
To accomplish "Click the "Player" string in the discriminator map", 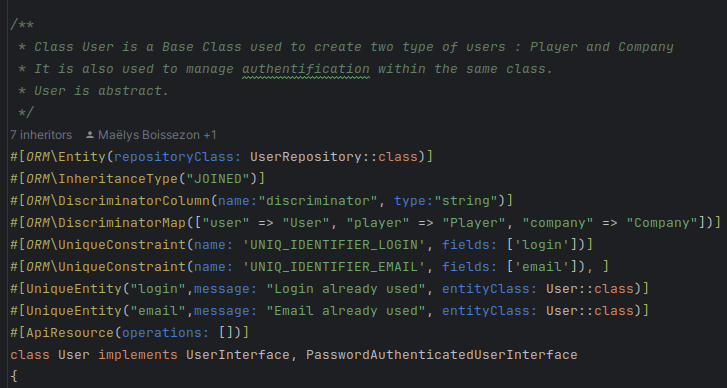I will coord(474,223).
